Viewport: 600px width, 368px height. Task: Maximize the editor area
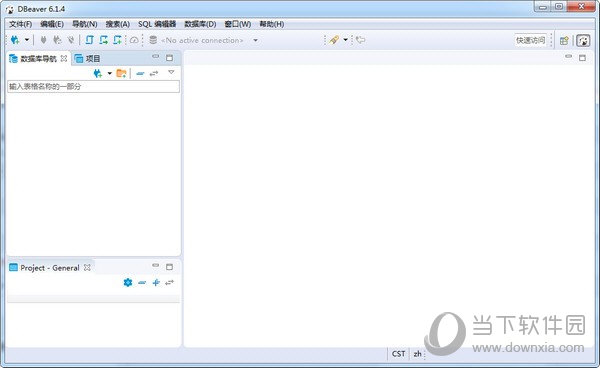pos(582,58)
